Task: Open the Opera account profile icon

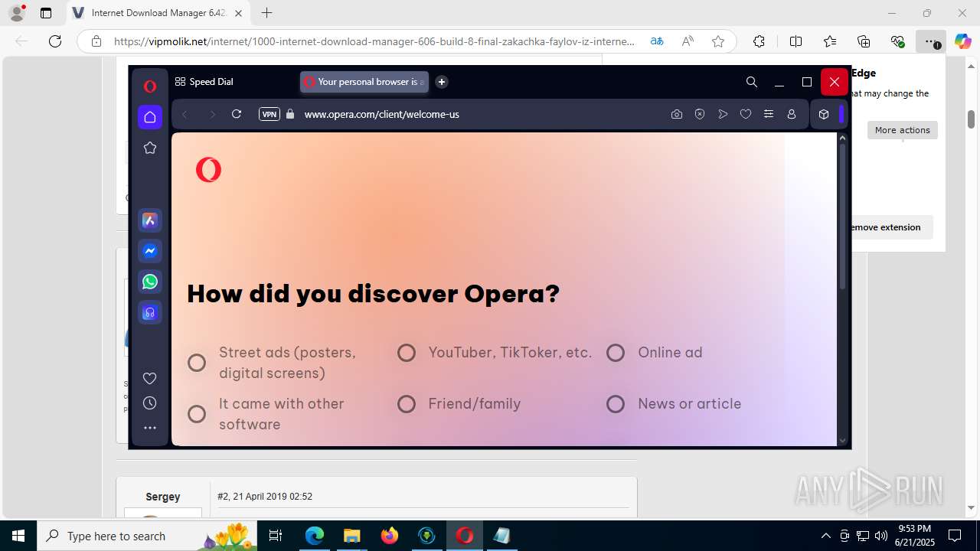Action: 792,114
